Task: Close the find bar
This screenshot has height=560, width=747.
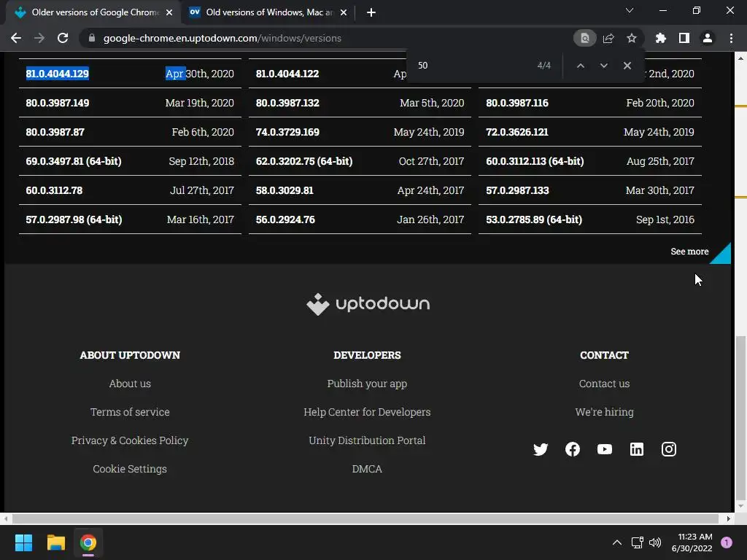Action: coord(627,66)
